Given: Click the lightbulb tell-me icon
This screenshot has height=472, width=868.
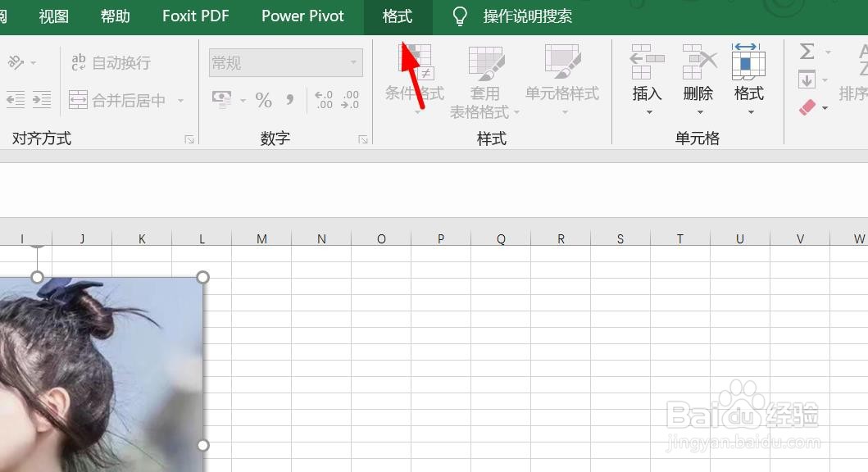Looking at the screenshot, I should tap(460, 16).
